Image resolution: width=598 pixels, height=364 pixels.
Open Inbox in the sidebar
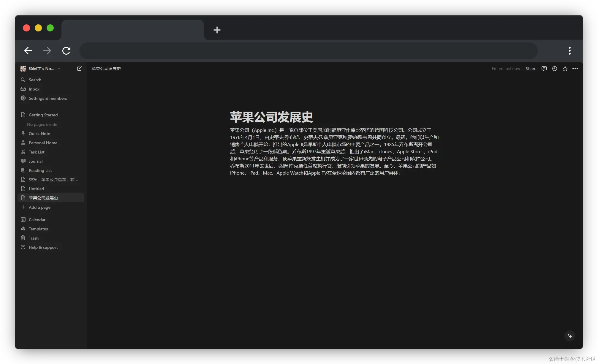[51, 89]
